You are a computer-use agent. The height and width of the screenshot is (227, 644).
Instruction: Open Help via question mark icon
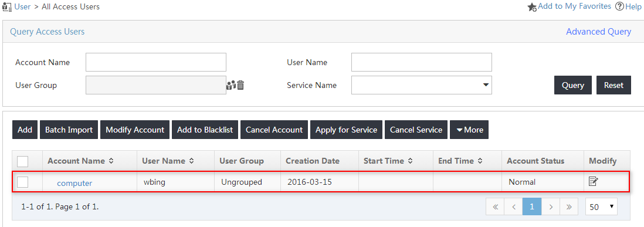coord(620,6)
